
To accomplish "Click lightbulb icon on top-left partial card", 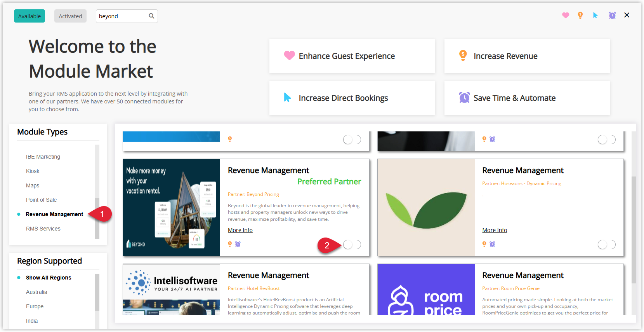I will point(230,139).
